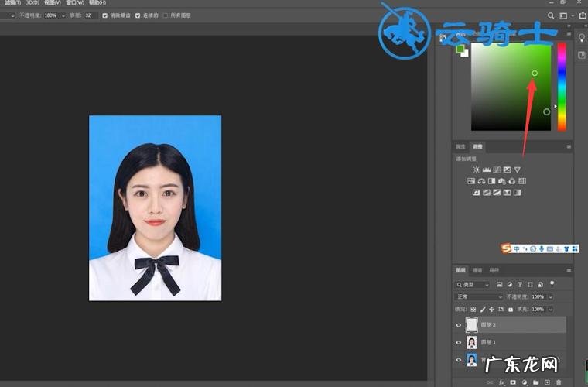Open the Adjustments panel flyout menu

point(569,146)
